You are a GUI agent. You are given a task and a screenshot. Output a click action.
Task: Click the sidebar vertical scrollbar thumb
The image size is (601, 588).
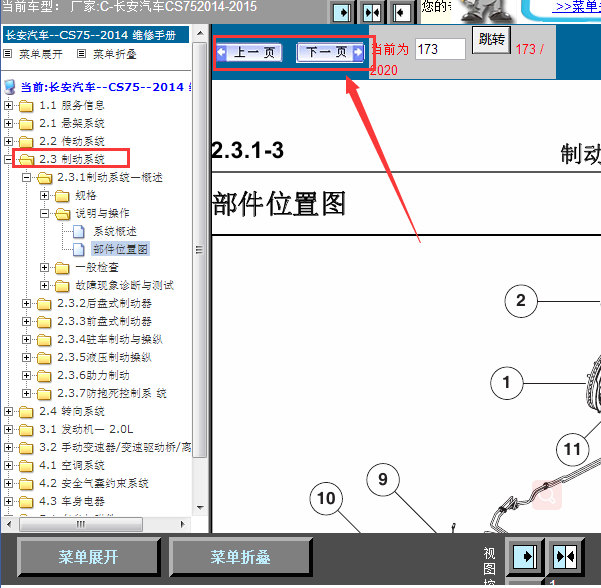pos(200,250)
